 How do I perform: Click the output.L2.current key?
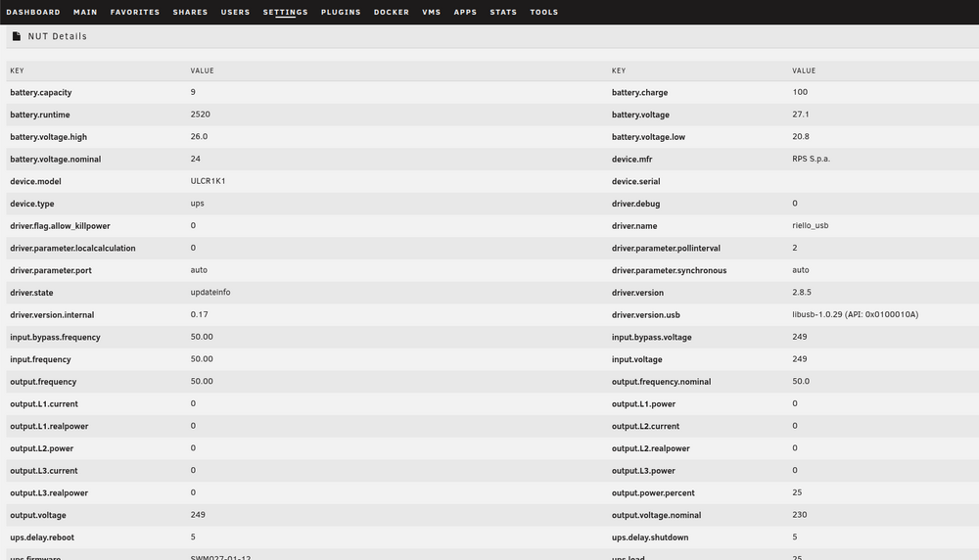coord(645,427)
